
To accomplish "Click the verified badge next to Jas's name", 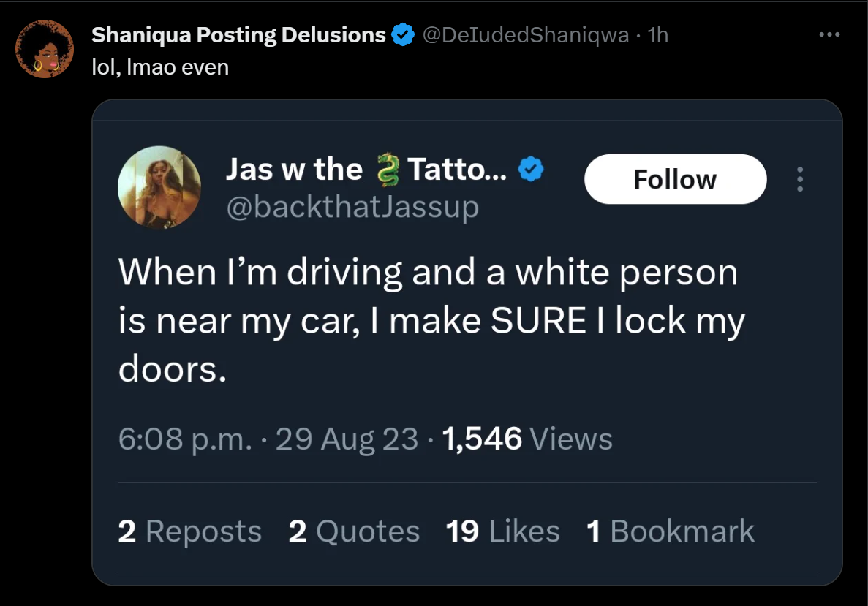I will pyautogui.click(x=531, y=170).
